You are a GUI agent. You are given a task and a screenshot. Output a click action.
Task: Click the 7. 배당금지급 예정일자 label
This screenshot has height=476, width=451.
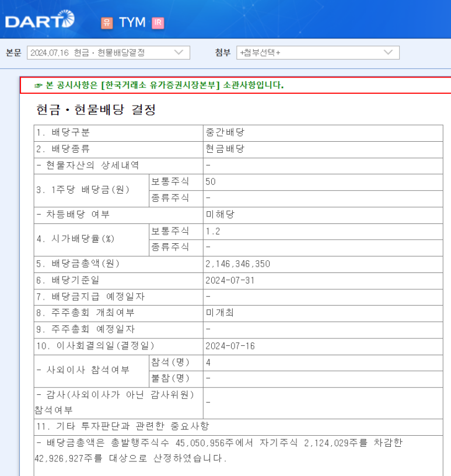(x=90, y=296)
